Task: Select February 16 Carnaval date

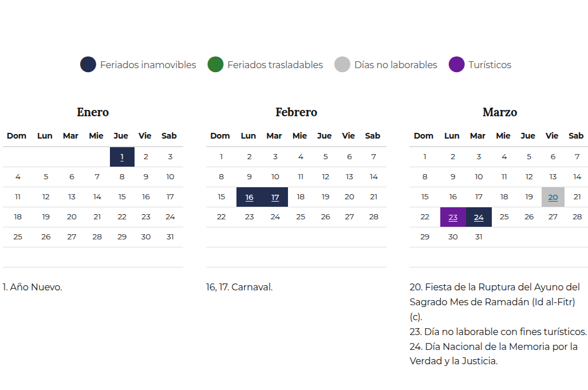Action: pos(249,197)
